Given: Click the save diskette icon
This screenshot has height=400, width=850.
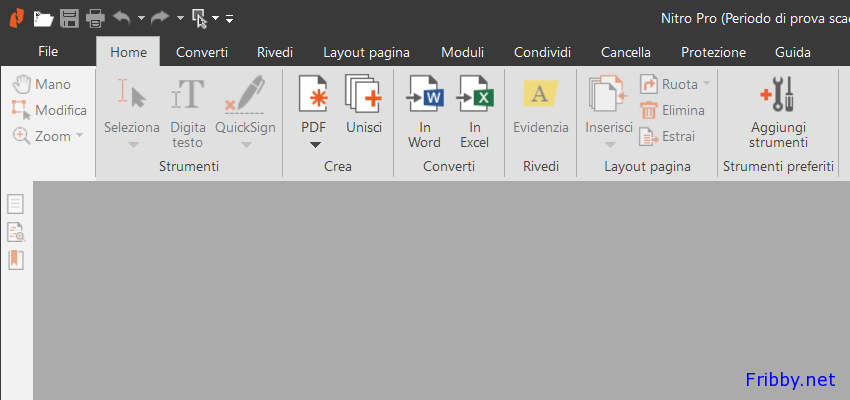Looking at the screenshot, I should pyautogui.click(x=69, y=18).
